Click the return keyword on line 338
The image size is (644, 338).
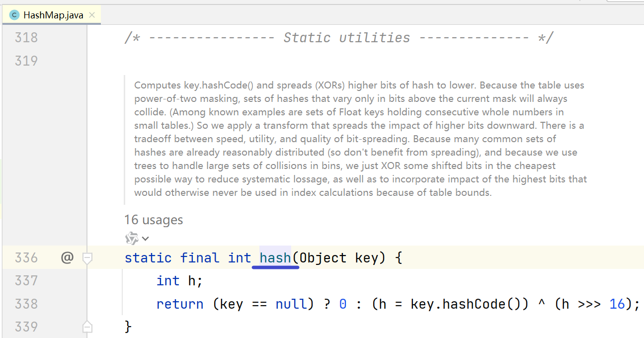tap(180, 304)
